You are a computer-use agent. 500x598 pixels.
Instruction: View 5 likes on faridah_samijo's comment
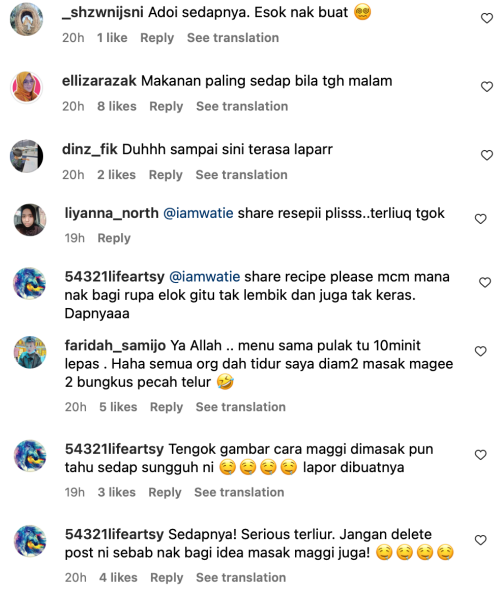(x=118, y=407)
